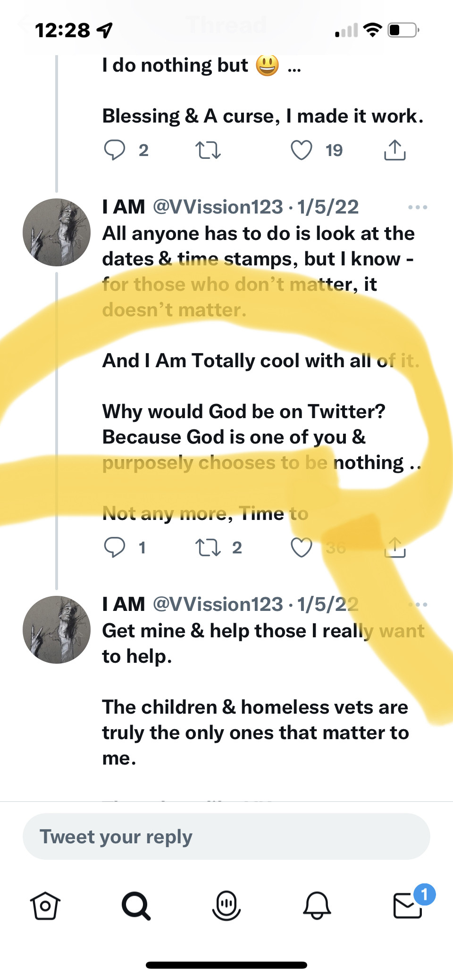Viewport: 453px width, 980px height.
Task: Tap the reply icon under the first tweet
Action: [x=114, y=150]
